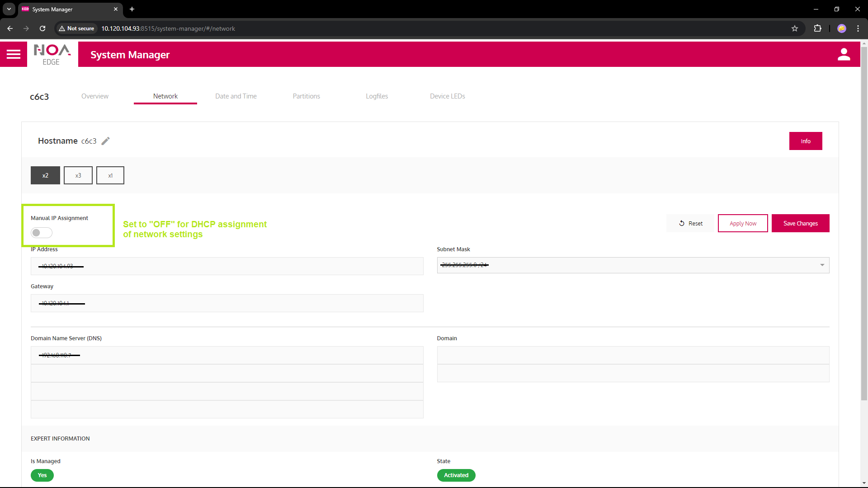Open the browser three-dot menu
This screenshot has height=488, width=868.
(858, 28)
